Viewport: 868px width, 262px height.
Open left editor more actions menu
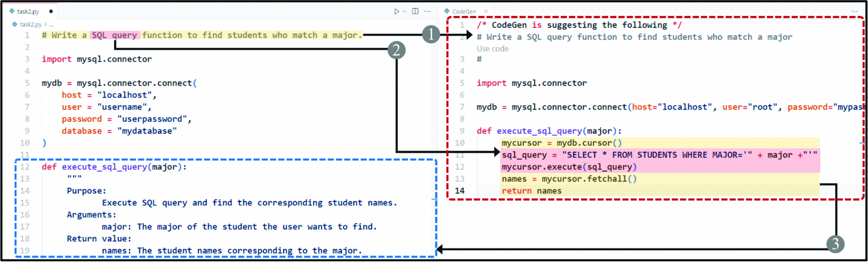pos(427,11)
